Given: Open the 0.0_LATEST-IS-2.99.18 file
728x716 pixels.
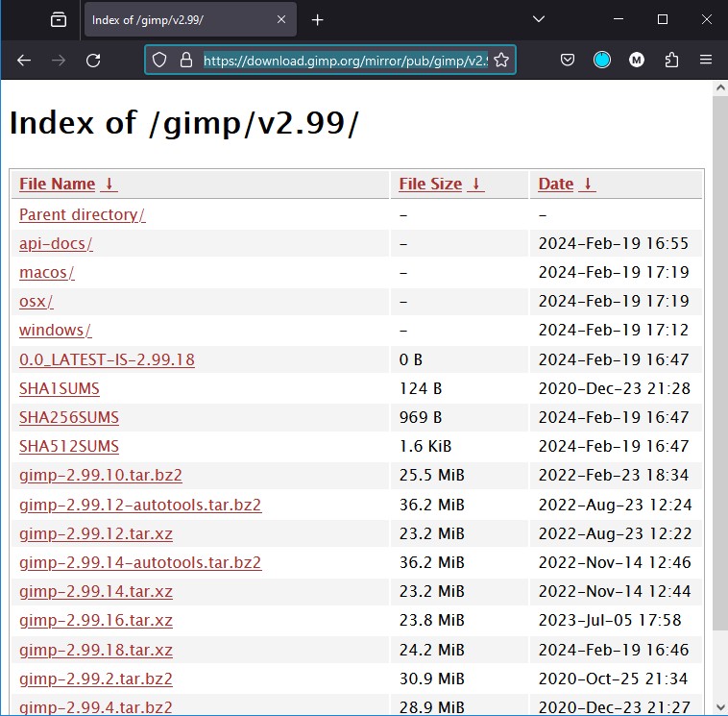Looking at the screenshot, I should tap(107, 359).
